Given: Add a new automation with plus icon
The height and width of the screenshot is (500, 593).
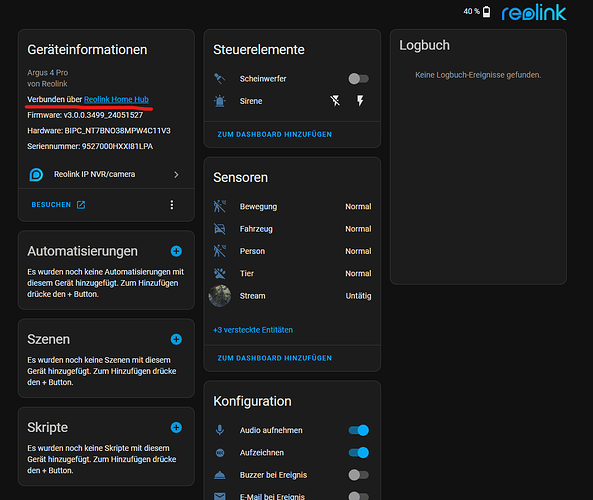Looking at the screenshot, I should point(176,251).
